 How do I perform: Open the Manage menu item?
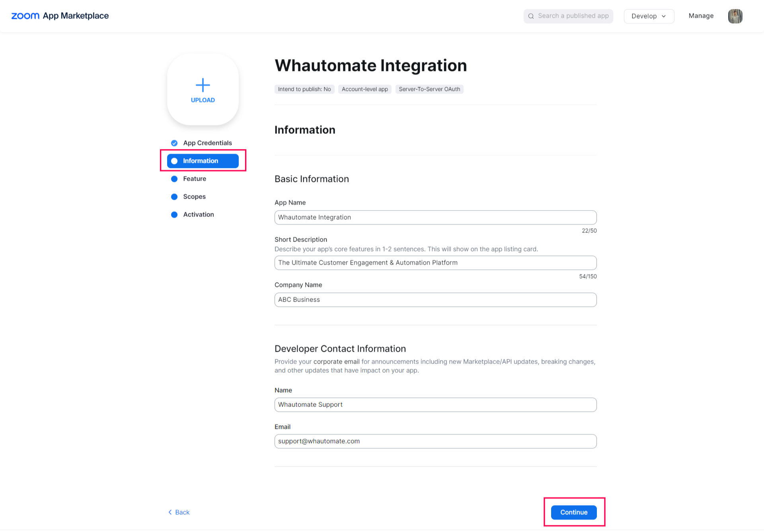pos(701,16)
